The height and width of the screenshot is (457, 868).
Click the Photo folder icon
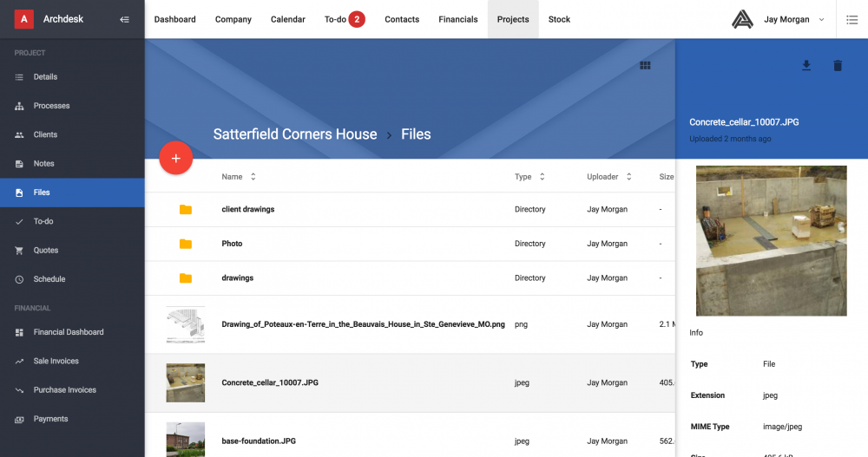pyautogui.click(x=186, y=244)
